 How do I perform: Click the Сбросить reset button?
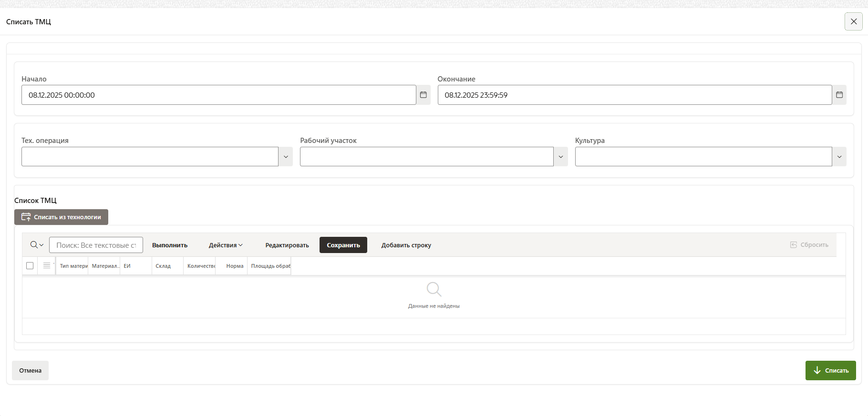coord(809,245)
